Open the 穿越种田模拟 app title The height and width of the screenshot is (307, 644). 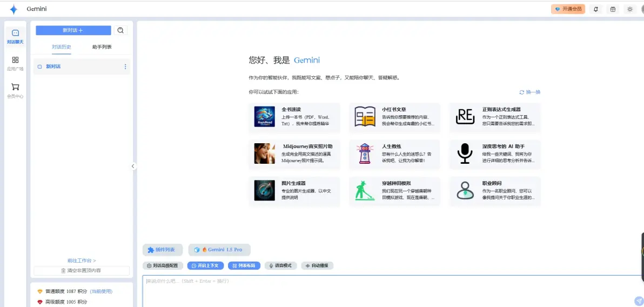tap(397, 183)
